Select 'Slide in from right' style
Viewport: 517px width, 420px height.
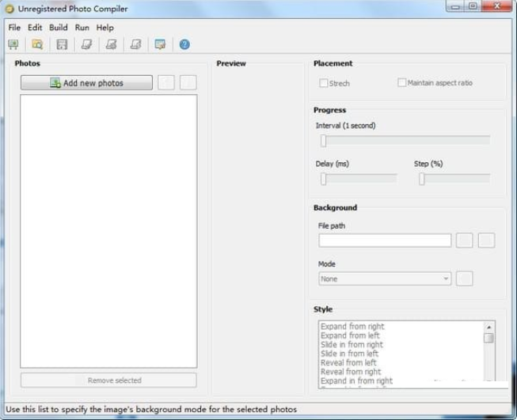click(x=352, y=345)
